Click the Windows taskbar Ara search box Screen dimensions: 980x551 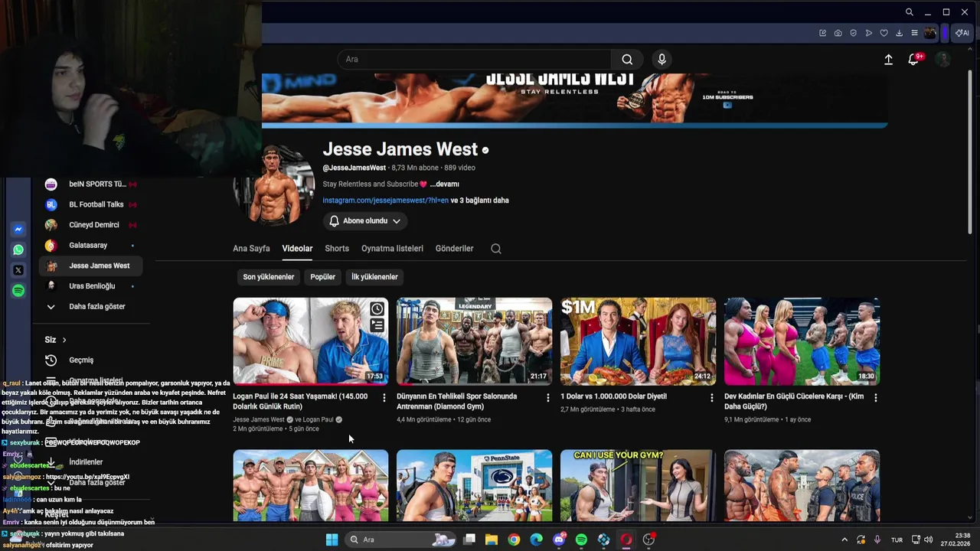point(400,540)
